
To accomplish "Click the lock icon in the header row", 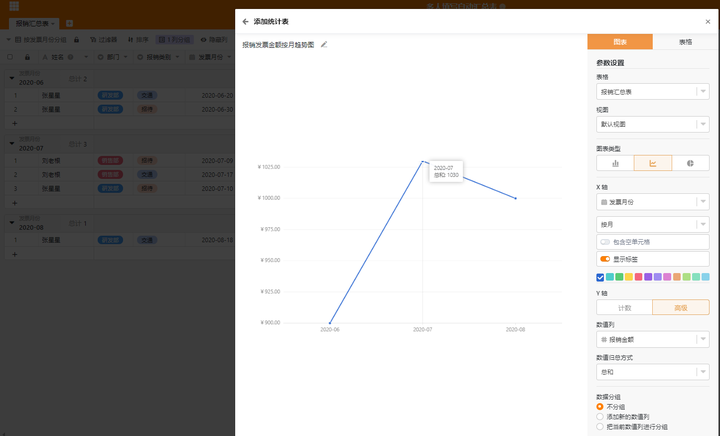I will pos(27,57).
